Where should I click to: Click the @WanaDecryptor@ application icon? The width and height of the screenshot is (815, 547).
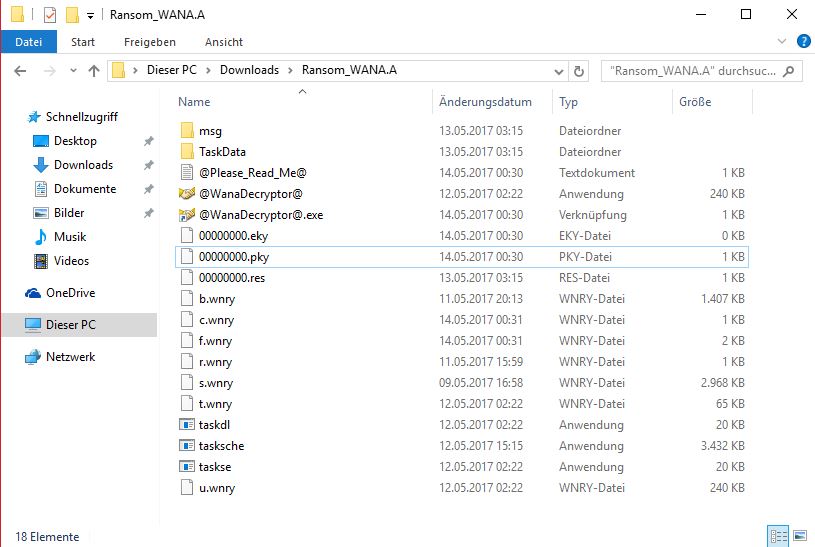[x=186, y=194]
